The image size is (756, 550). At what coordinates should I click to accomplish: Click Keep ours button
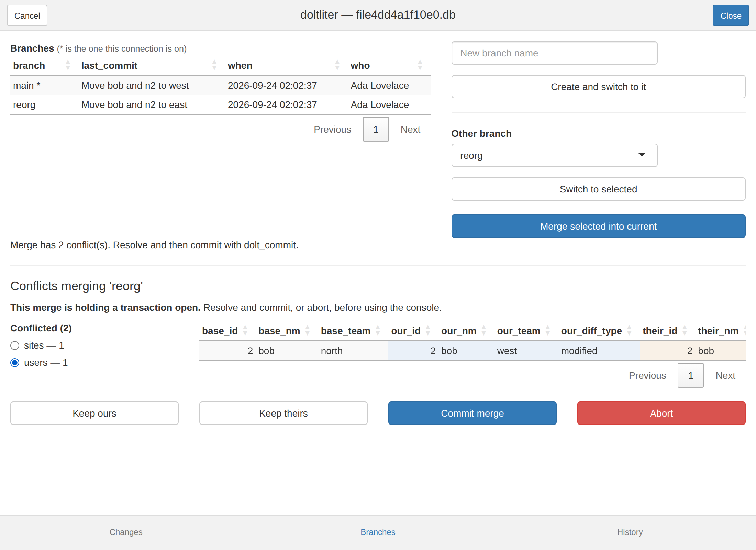coord(94,413)
